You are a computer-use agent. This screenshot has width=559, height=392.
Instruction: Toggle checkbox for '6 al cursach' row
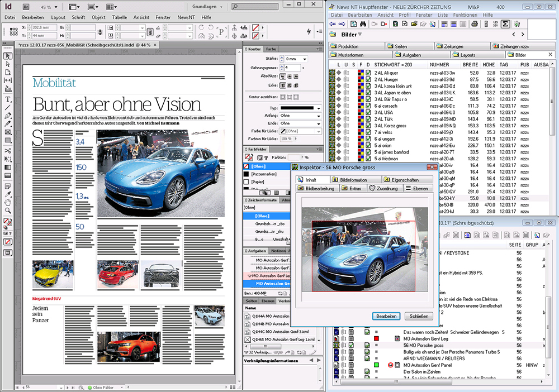click(368, 106)
